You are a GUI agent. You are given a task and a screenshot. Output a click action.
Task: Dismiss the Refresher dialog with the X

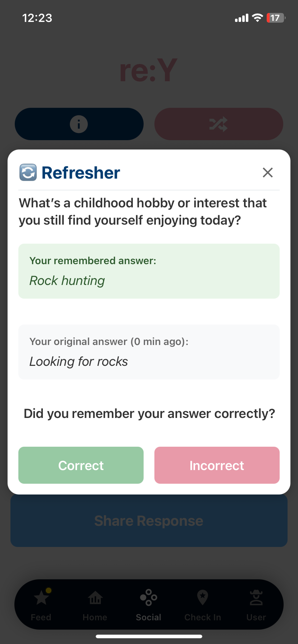click(x=268, y=172)
